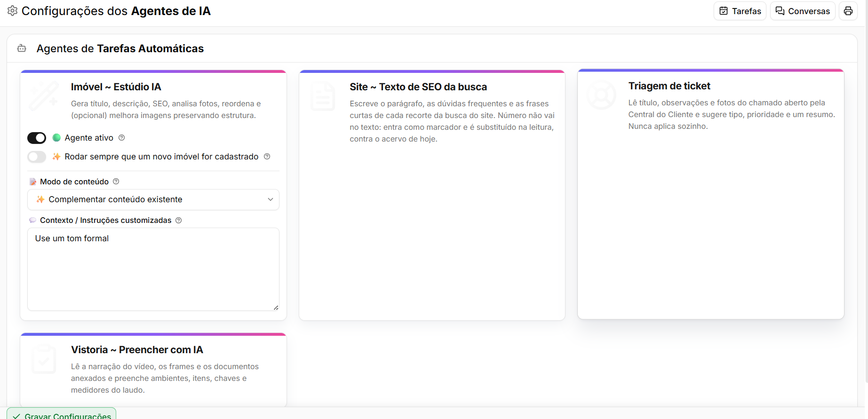Open the help icon next to Rodar sempre que um novo imóvel
Screen dimensions: 868x419
[267, 157]
